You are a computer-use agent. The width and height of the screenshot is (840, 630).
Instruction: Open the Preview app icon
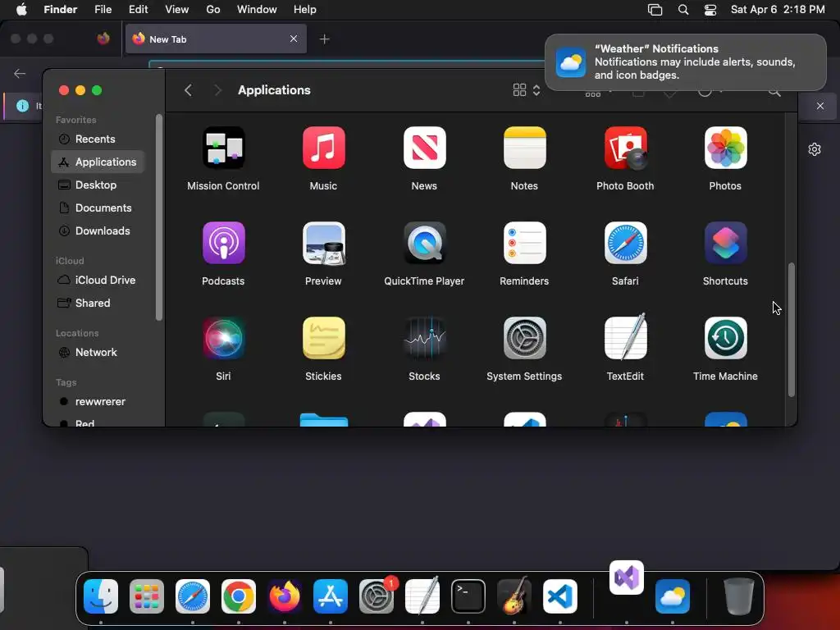point(323,243)
